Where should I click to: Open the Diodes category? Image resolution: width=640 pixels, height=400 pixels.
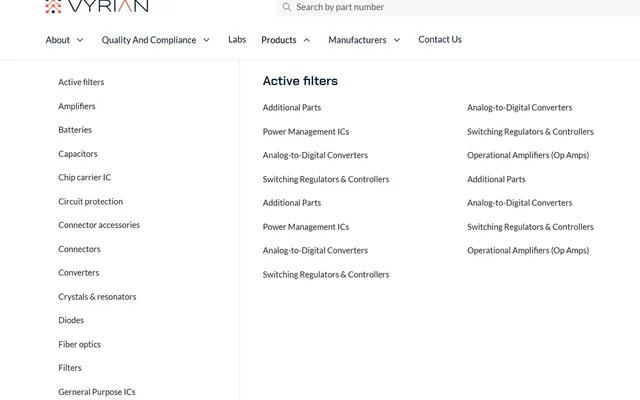(x=71, y=320)
